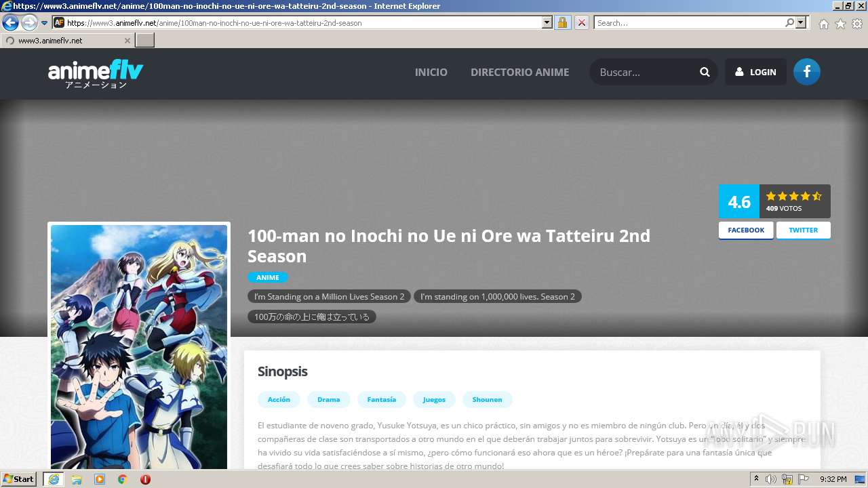Viewport: 868px width, 488px height.
Task: Click the Buscar search field
Action: [644, 72]
